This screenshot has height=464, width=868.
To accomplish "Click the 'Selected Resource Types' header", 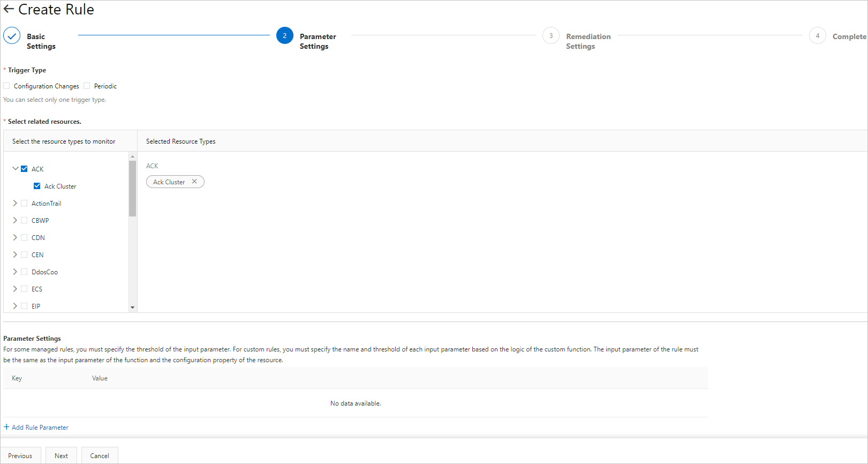I will [x=181, y=141].
